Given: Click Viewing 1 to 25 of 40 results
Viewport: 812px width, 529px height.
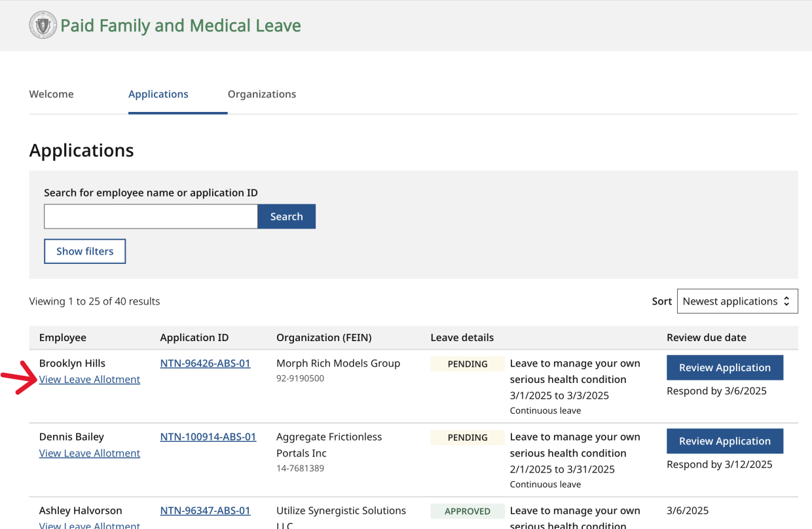Looking at the screenshot, I should [x=95, y=301].
